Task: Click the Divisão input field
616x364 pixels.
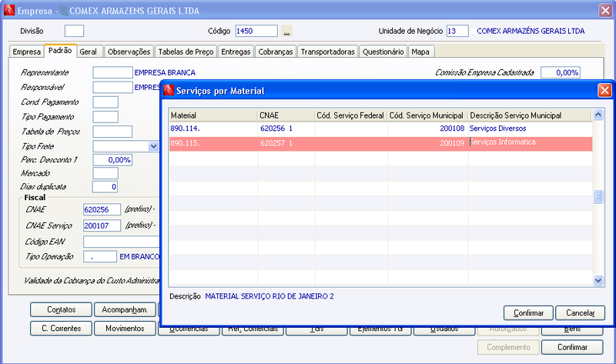Action: tap(74, 31)
